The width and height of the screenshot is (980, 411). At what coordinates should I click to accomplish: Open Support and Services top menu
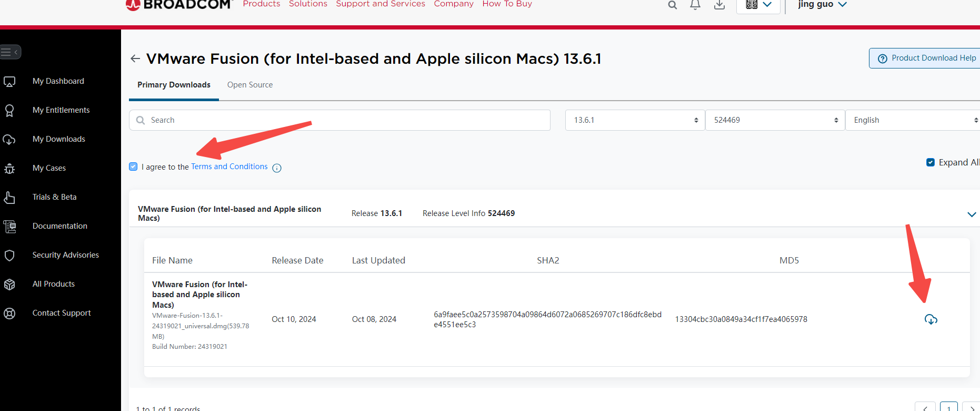tap(381, 4)
